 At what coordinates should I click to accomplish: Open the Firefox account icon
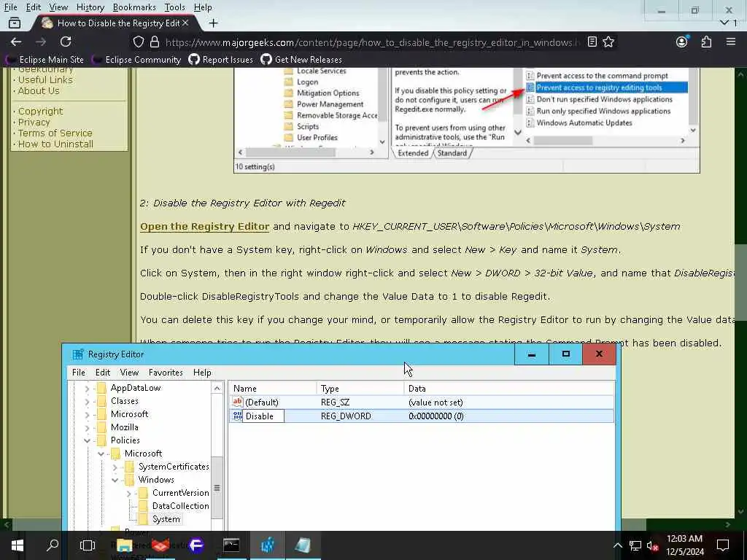(682, 42)
